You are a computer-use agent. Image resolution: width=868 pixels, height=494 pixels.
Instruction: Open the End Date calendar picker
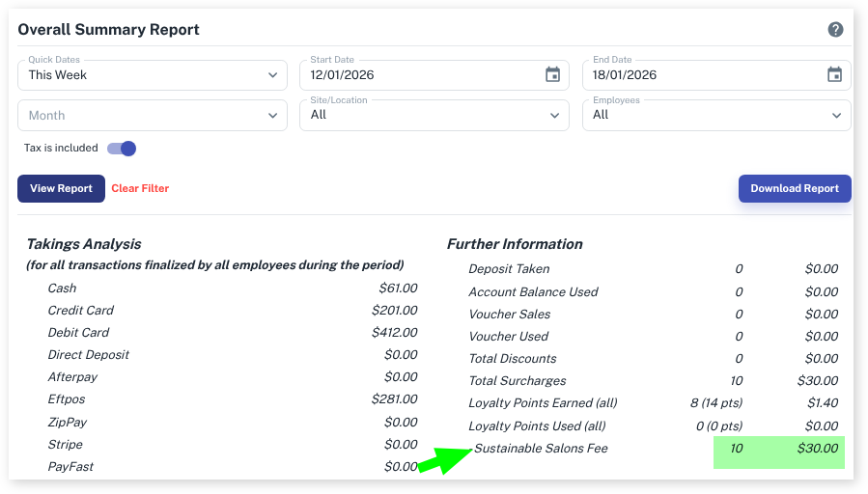click(x=834, y=75)
